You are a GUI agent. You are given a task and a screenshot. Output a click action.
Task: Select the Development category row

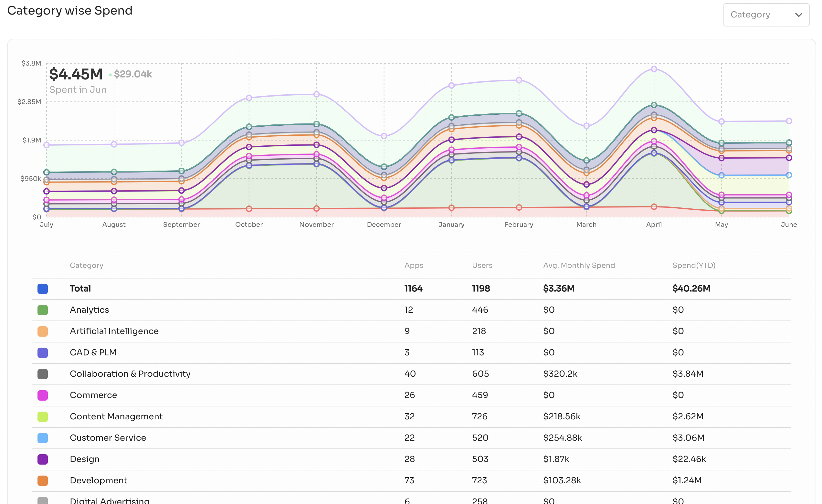point(411,481)
